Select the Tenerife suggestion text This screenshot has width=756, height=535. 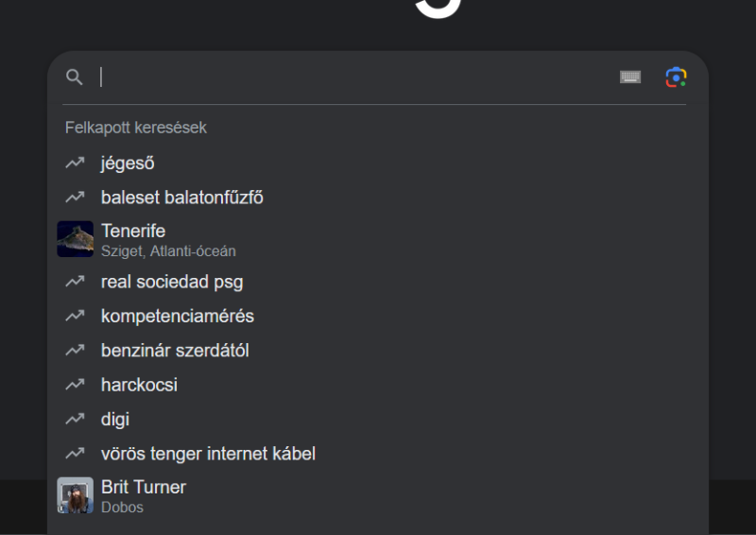click(133, 231)
